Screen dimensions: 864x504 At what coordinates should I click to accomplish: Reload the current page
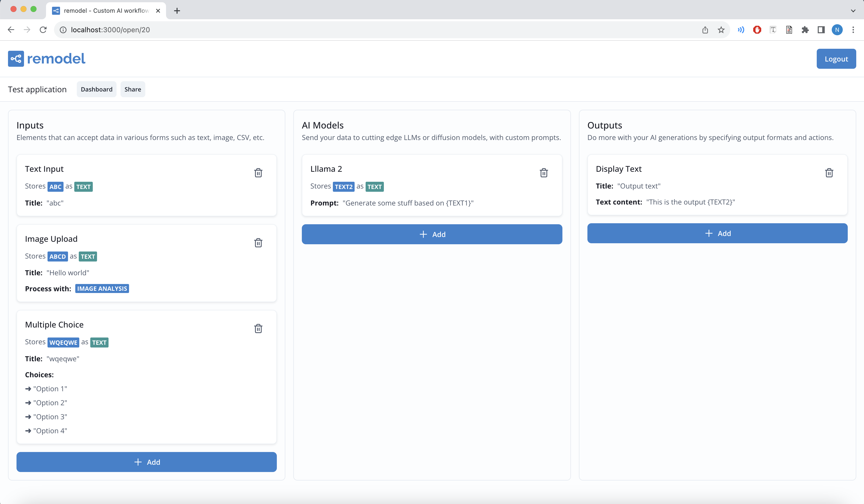[43, 30]
